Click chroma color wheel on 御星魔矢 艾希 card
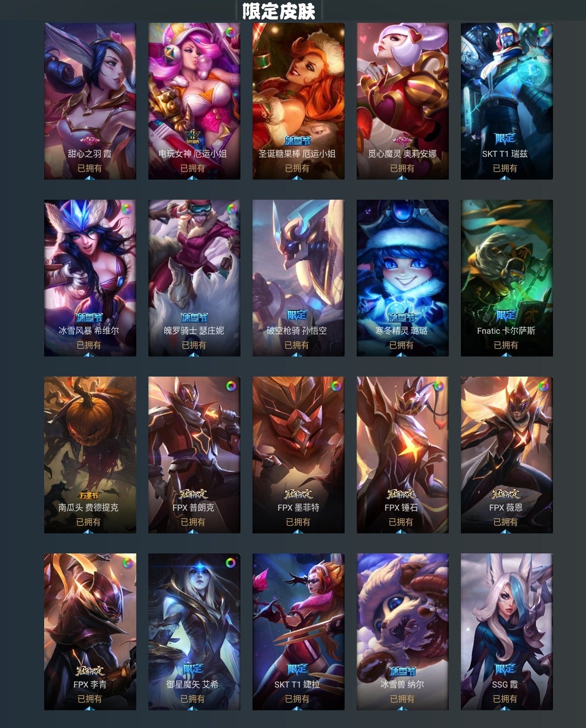586x728 pixels. (x=230, y=563)
